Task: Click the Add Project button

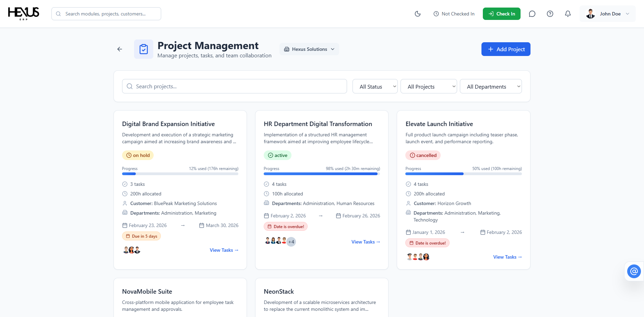Action: click(506, 49)
